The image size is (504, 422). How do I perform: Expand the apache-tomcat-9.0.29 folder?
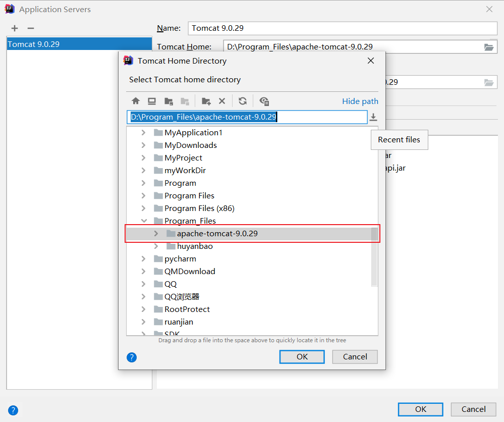[x=156, y=234]
